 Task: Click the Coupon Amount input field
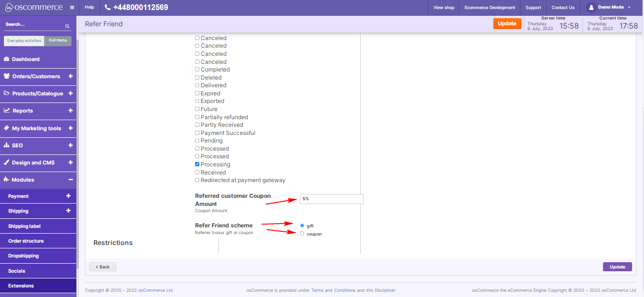tap(332, 199)
